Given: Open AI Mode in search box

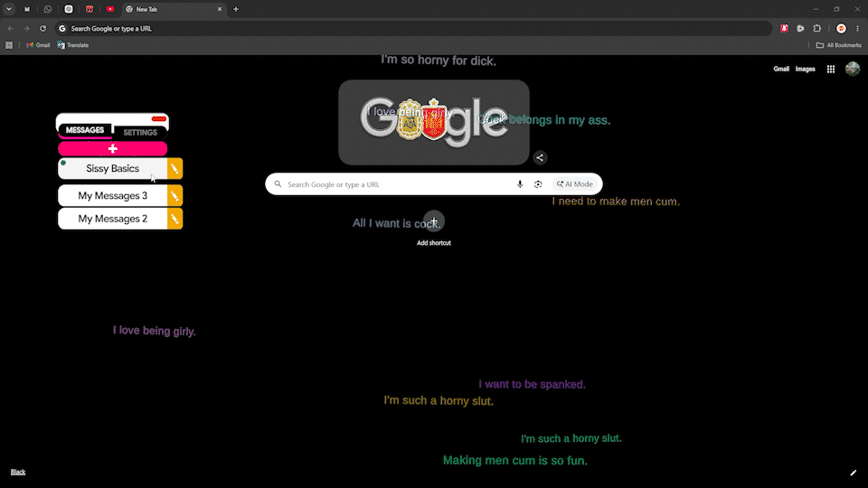Looking at the screenshot, I should [575, 184].
